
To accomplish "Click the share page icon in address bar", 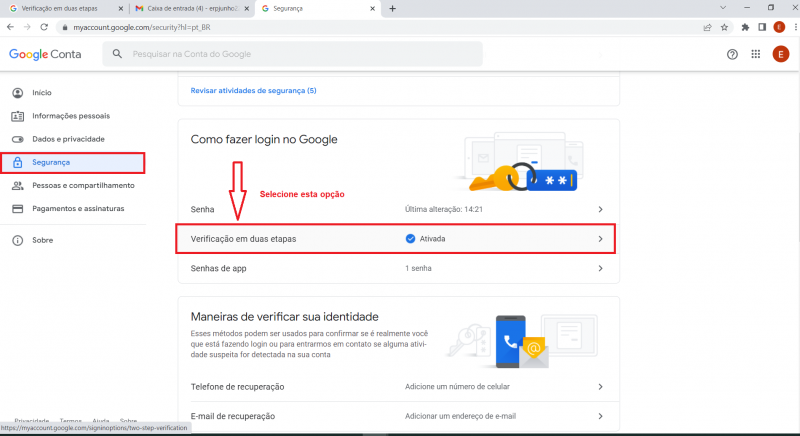I will (707, 28).
